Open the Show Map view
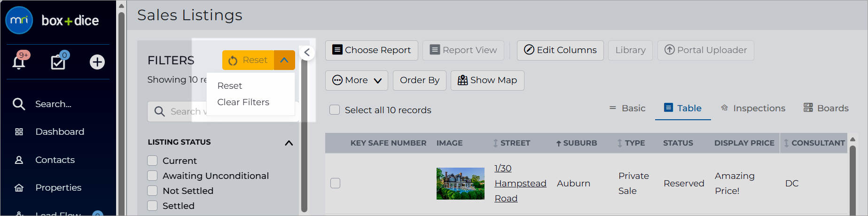Viewport: 868px width, 216px height. pos(487,80)
